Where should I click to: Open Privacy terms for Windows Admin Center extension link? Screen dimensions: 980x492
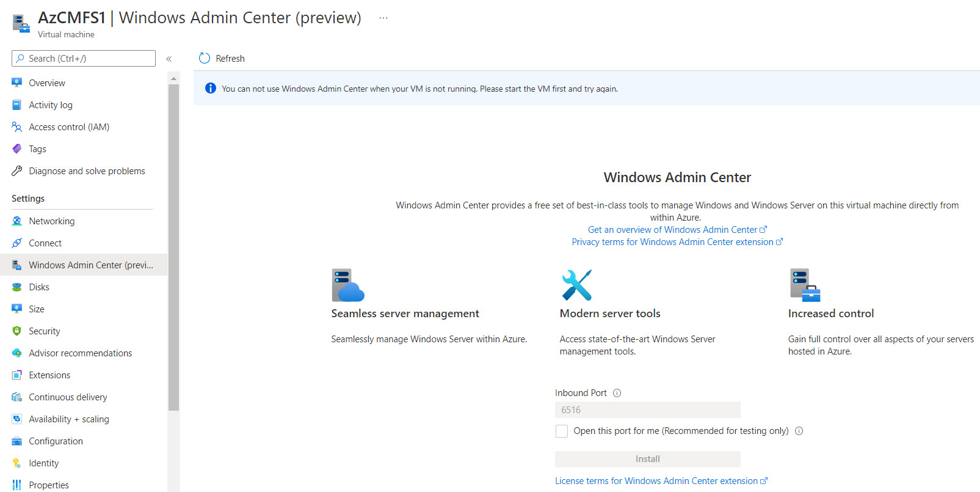click(677, 242)
